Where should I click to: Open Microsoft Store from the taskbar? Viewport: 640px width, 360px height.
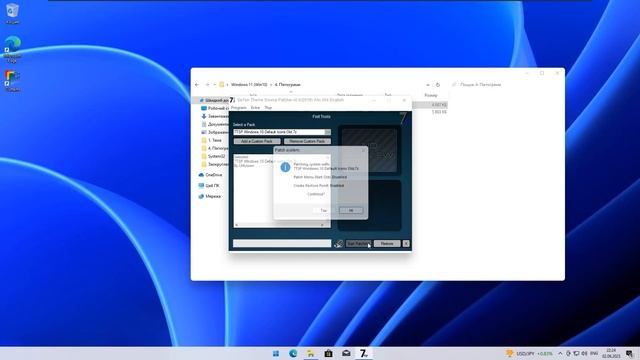coord(329,353)
